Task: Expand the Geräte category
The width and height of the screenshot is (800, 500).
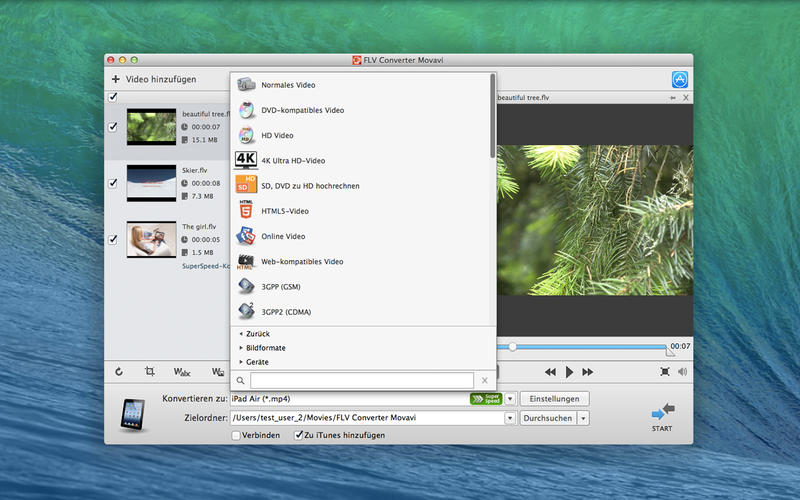Action: tap(254, 362)
